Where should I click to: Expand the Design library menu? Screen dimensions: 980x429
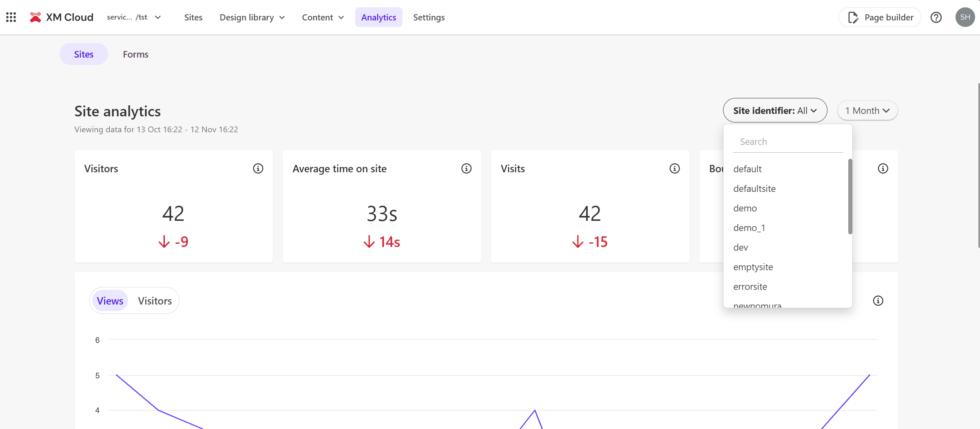(252, 17)
